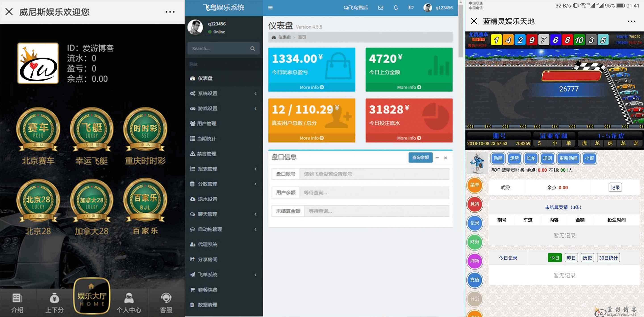
Task: Open the 重庆时时彩 SSC game badge
Action: 145,130
